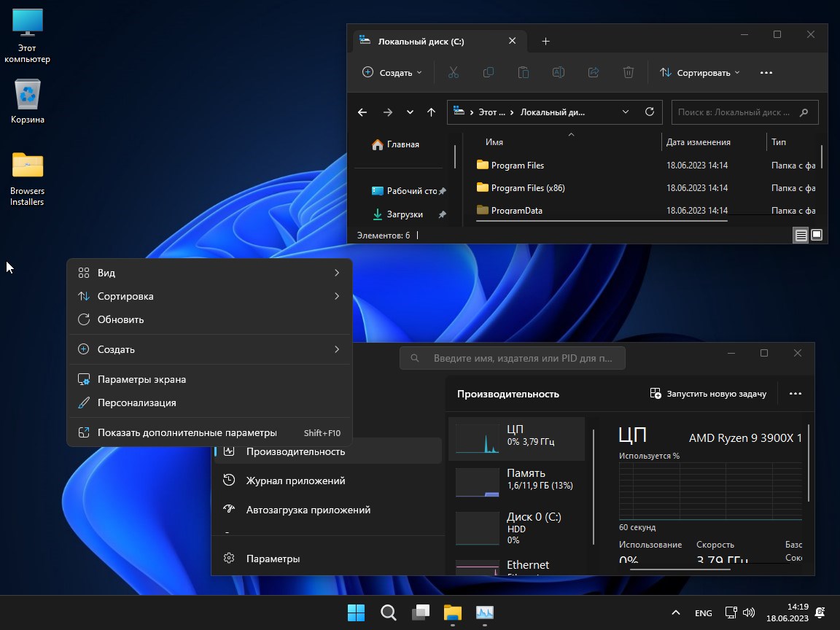Open the Создать dropdown in Explorer
The image size is (840, 630).
tap(392, 72)
